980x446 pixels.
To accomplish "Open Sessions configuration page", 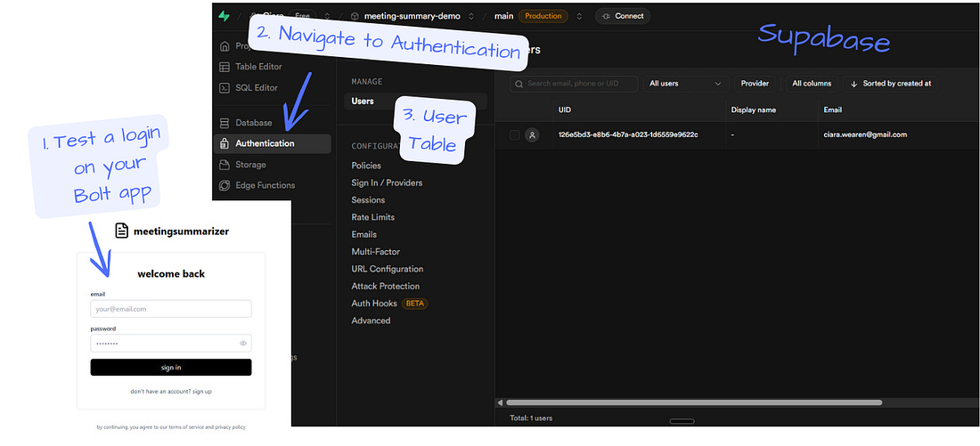I will [x=368, y=200].
